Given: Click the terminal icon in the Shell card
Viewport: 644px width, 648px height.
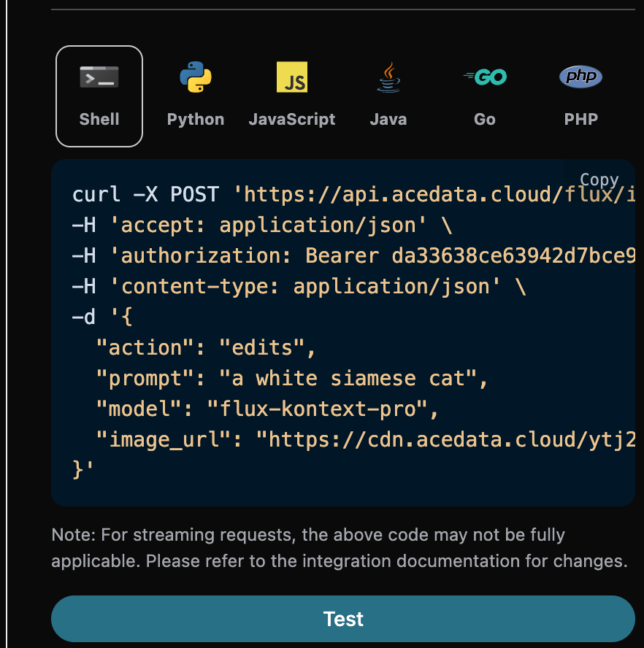Looking at the screenshot, I should tap(99, 76).
